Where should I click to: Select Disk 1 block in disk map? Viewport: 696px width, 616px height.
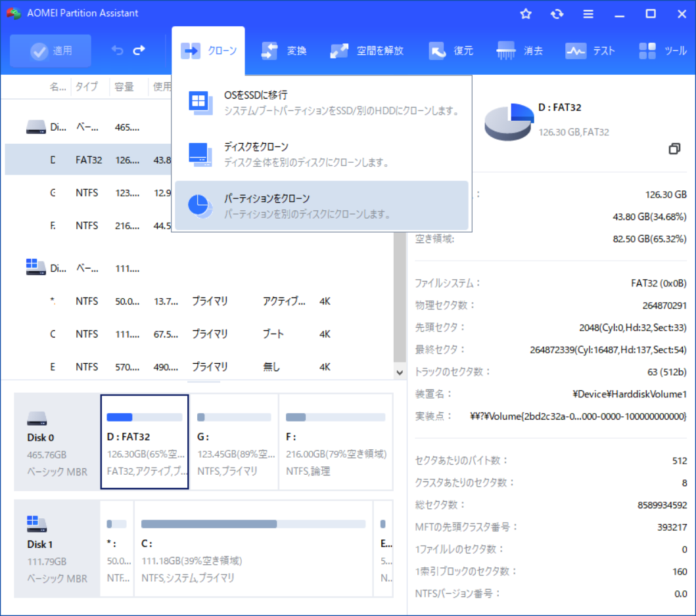click(x=57, y=548)
